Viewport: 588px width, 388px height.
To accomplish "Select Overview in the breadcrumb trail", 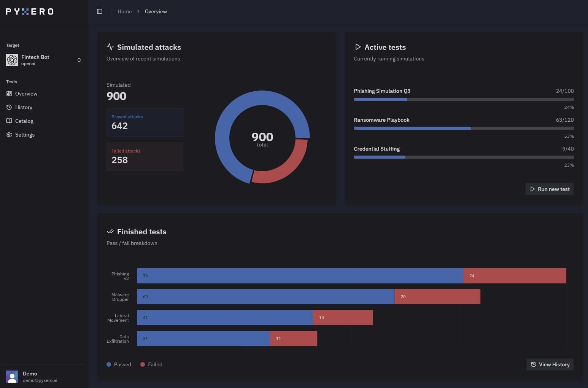I will pyautogui.click(x=156, y=11).
